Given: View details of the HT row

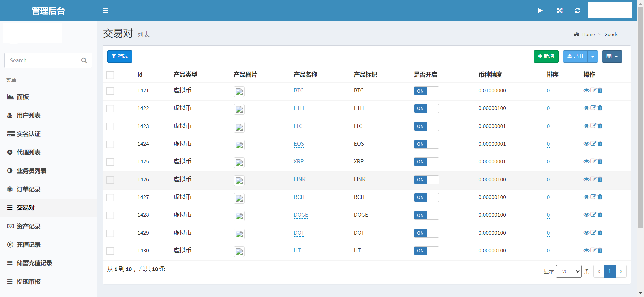Looking at the screenshot, I should click(x=586, y=250).
